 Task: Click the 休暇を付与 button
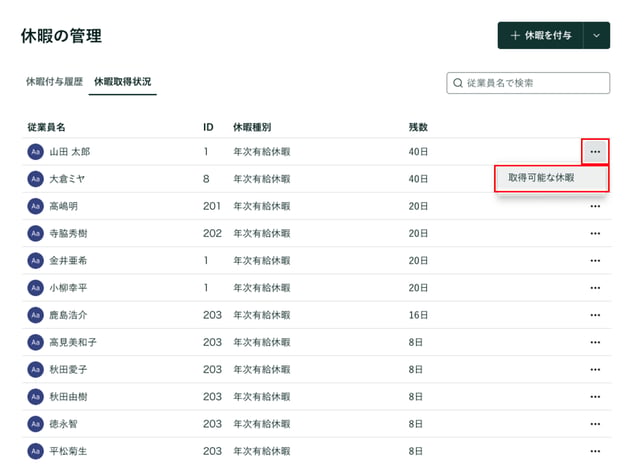click(x=540, y=35)
